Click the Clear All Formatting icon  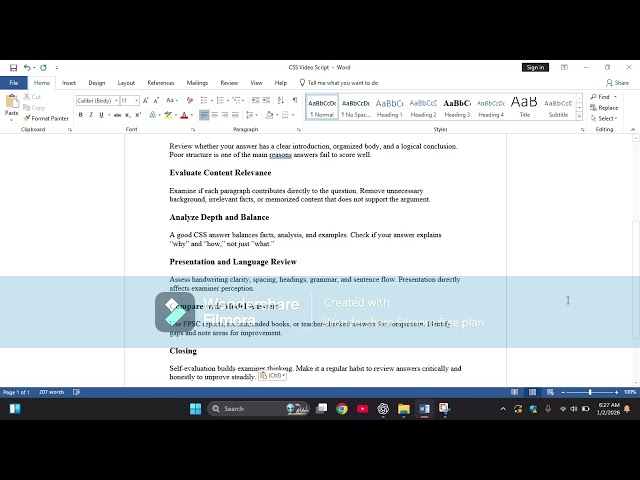[190, 100]
